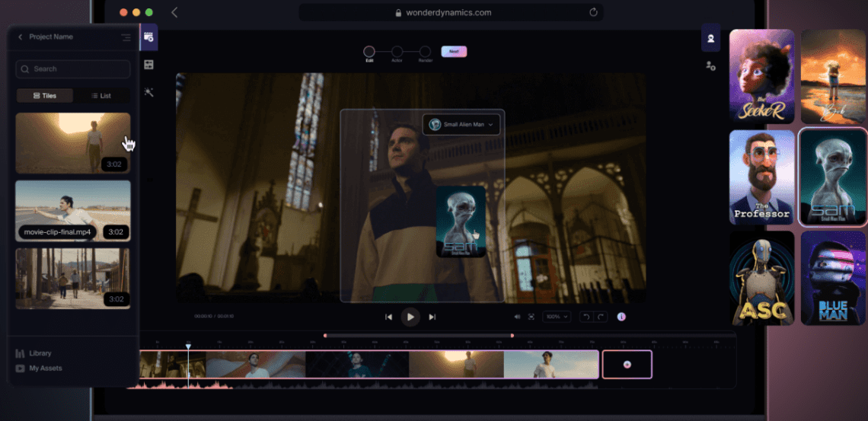Select the magic wand effects tool
The width and height of the screenshot is (868, 421).
pyautogui.click(x=148, y=92)
